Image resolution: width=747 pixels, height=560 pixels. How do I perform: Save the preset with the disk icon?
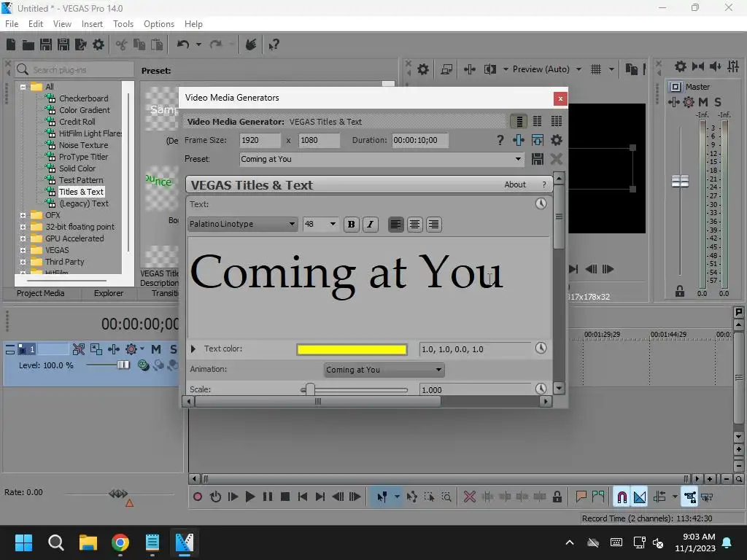538,159
